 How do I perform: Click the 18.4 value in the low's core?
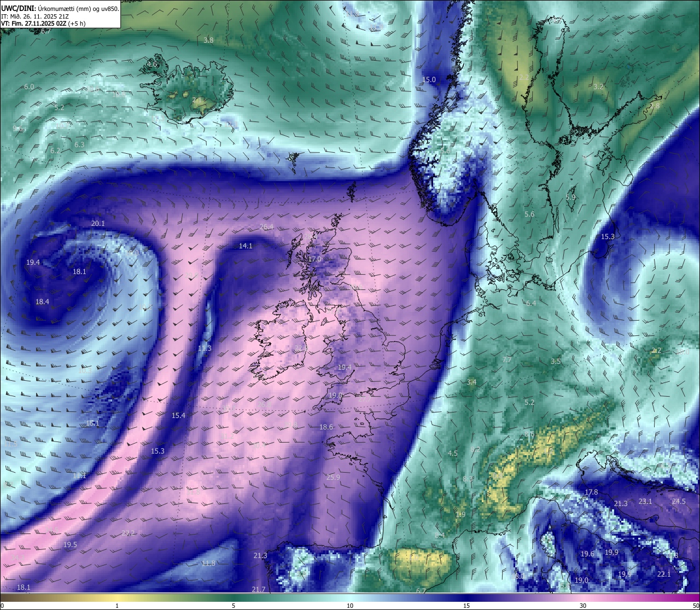(x=42, y=301)
